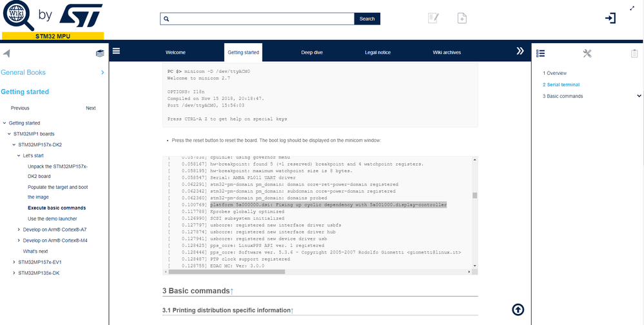Expand the STM32MP135x-DK tree node
Screen dimensions: 644x325
(x=14, y=273)
